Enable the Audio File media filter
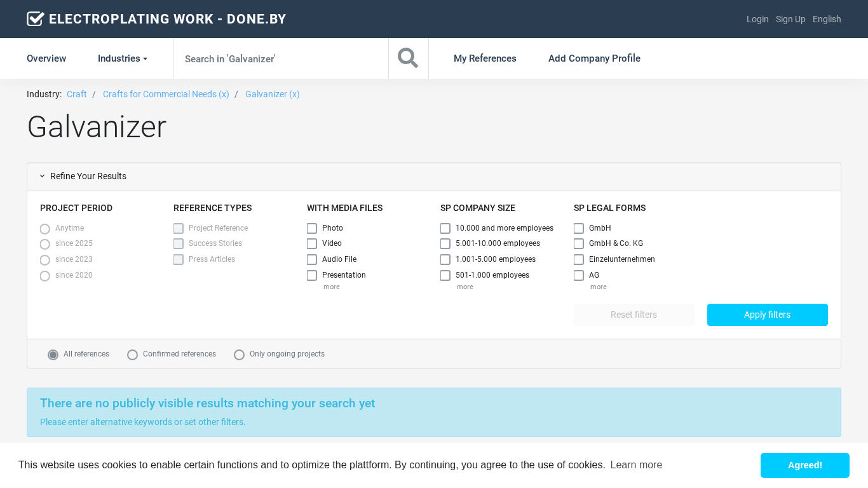Image resolution: width=868 pixels, height=488 pixels. coord(312,259)
